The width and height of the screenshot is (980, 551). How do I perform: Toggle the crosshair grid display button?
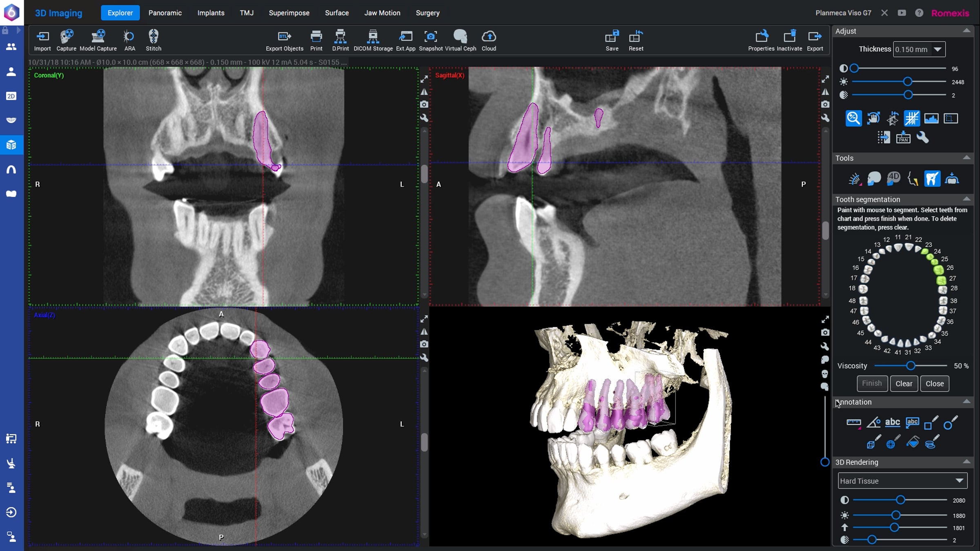click(911, 118)
